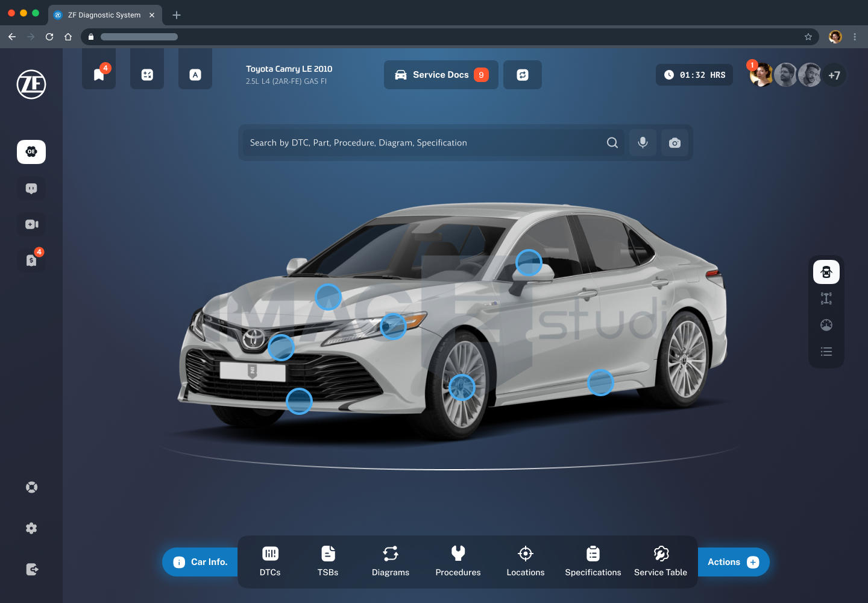The height and width of the screenshot is (603, 868).
Task: Click the 01:32 HRS timer
Action: pos(694,75)
